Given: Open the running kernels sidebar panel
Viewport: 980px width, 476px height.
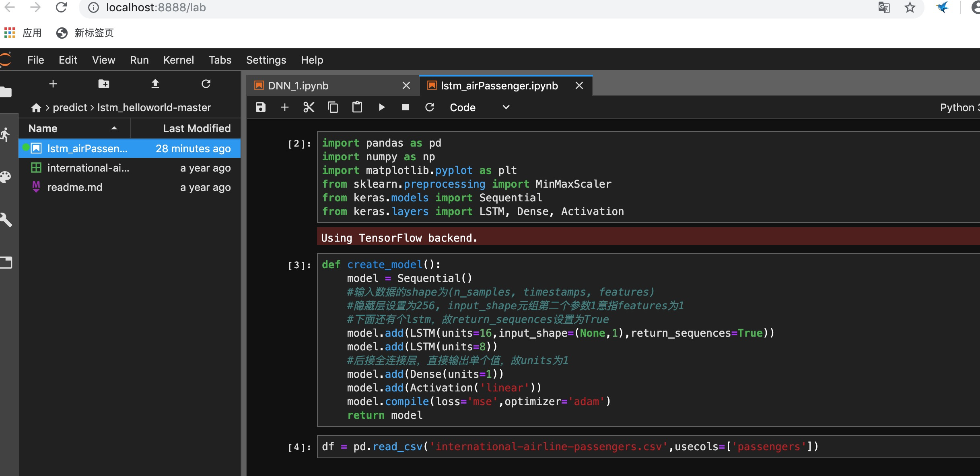Looking at the screenshot, I should 6,135.
